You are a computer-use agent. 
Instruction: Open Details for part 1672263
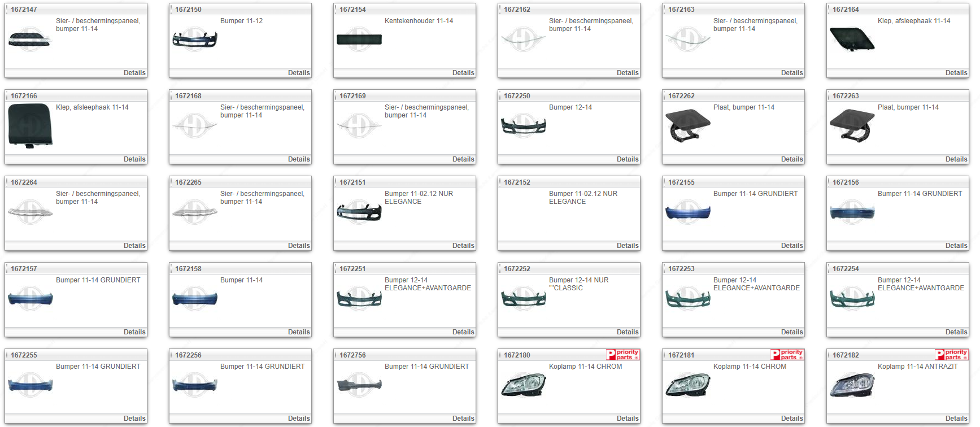click(x=956, y=159)
